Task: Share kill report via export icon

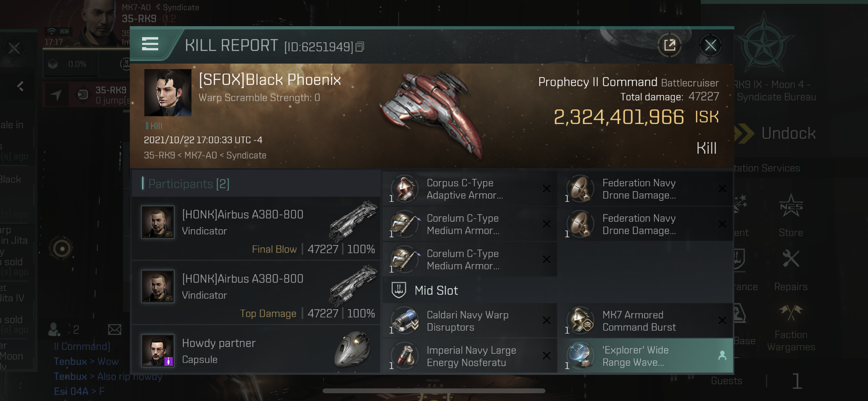Action: (x=669, y=45)
